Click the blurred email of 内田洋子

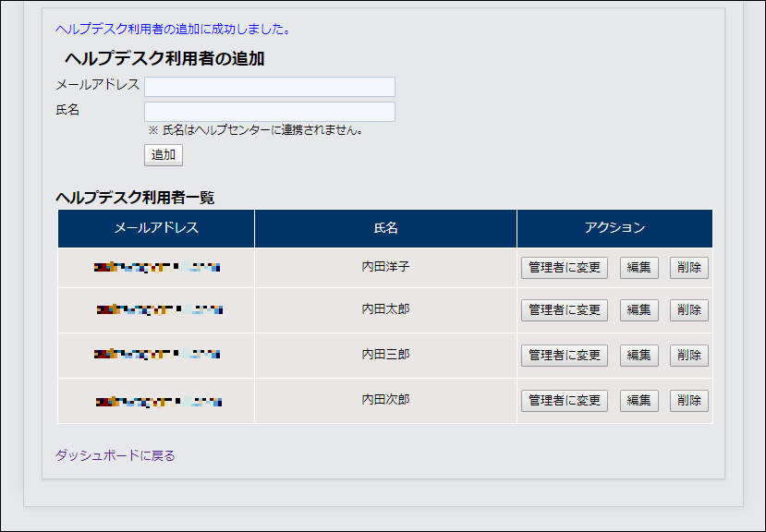click(156, 268)
